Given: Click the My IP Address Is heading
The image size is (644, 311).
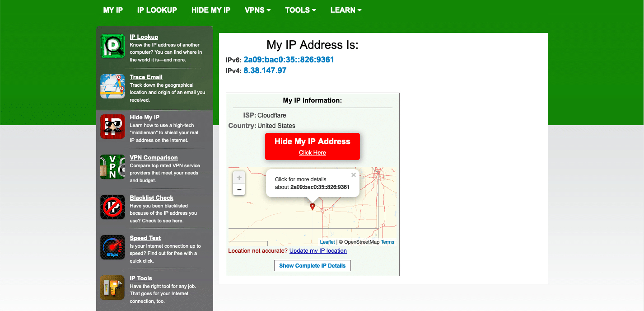Looking at the screenshot, I should point(313,45).
